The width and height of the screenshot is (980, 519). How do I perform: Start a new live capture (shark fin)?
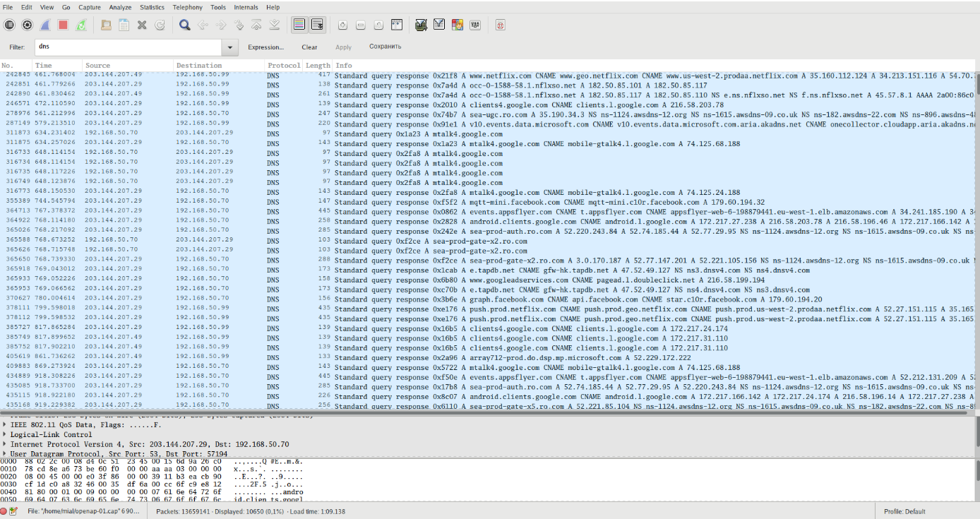click(44, 25)
